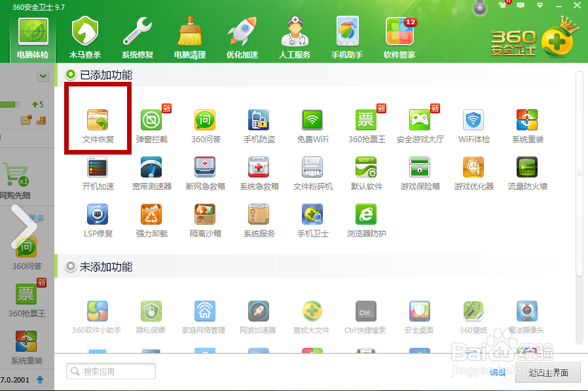Add the 安全桌面 secure desktop
Screen dimensions: 588x391
[x=419, y=318]
